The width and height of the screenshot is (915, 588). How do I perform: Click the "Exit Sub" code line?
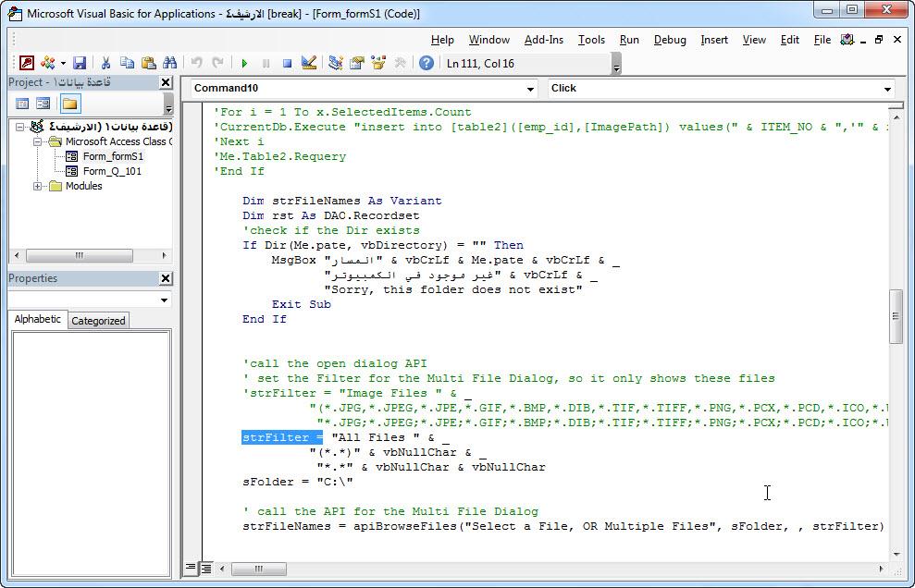coord(301,304)
